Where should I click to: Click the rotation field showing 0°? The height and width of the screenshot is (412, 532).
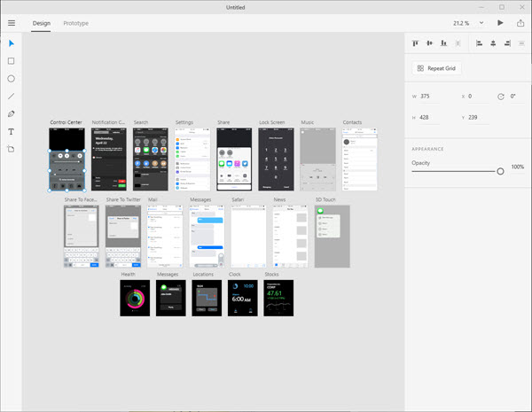tap(516, 97)
